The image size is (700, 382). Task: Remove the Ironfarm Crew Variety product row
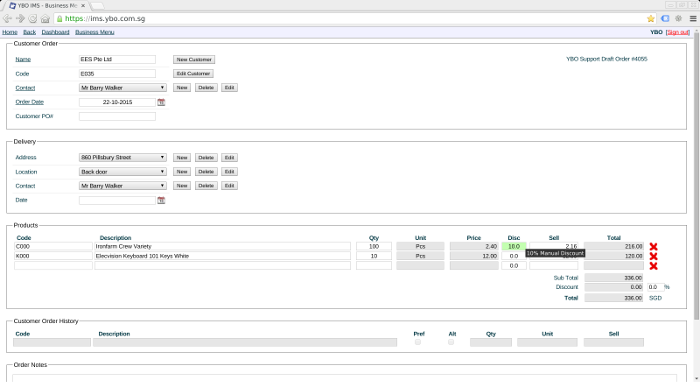(653, 246)
